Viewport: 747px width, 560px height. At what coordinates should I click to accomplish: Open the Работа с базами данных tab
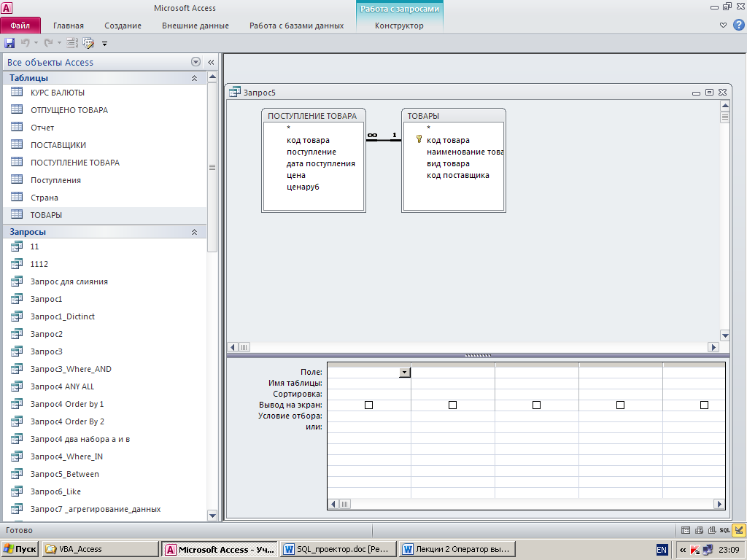296,26
